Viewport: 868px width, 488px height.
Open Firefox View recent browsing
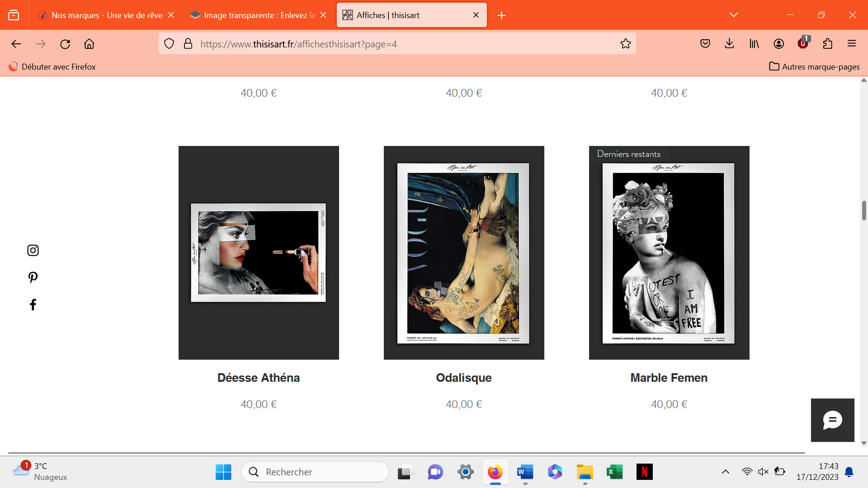coord(14,15)
